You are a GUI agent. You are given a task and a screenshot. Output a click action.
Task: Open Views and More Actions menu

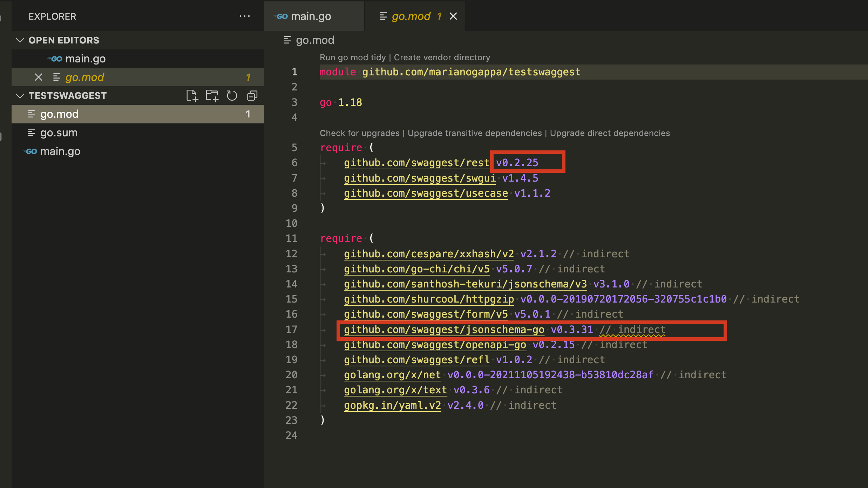click(x=244, y=16)
